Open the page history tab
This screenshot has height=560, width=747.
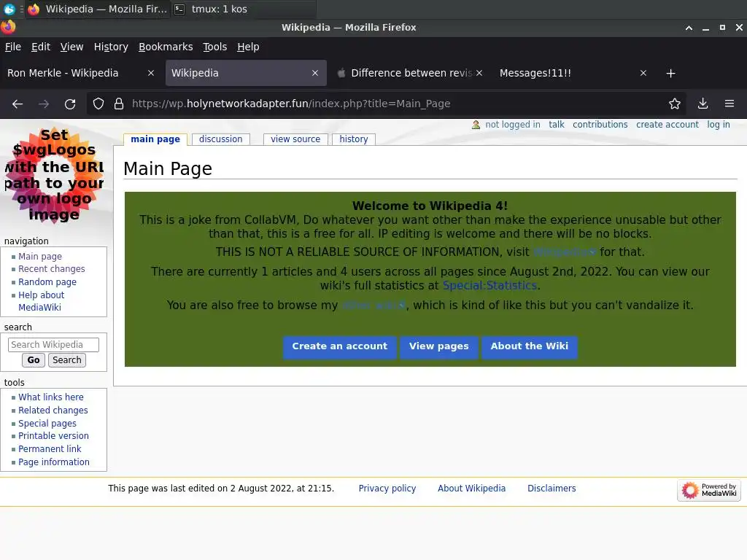point(354,139)
